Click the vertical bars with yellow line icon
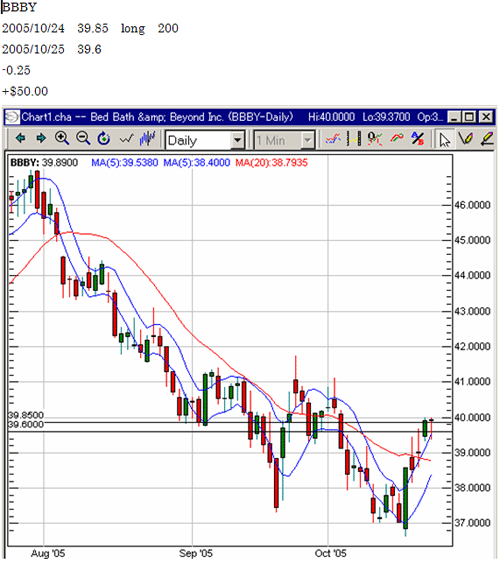 coord(354,139)
